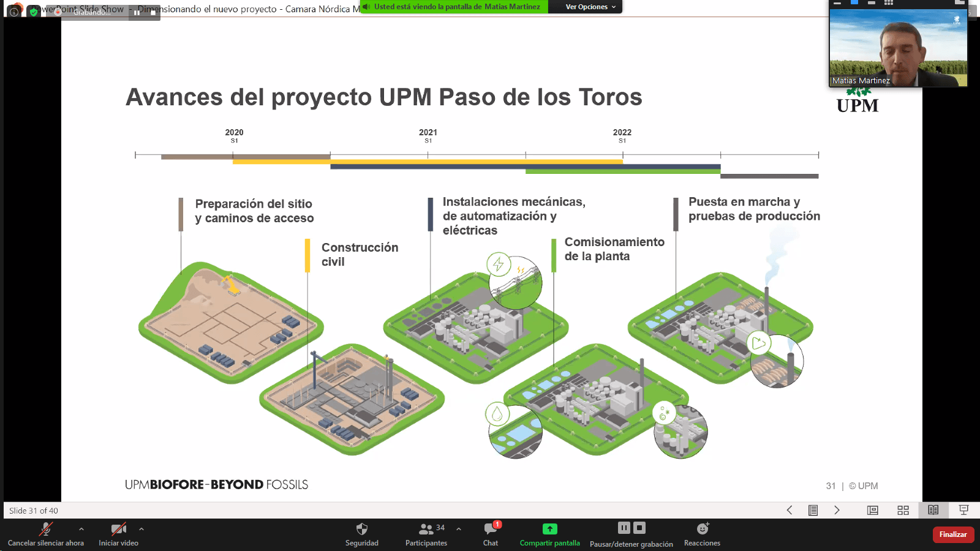The height and width of the screenshot is (551, 980).
Task: Click the 'Preparación del sitio y caminos de acceso' label
Action: click(254, 211)
